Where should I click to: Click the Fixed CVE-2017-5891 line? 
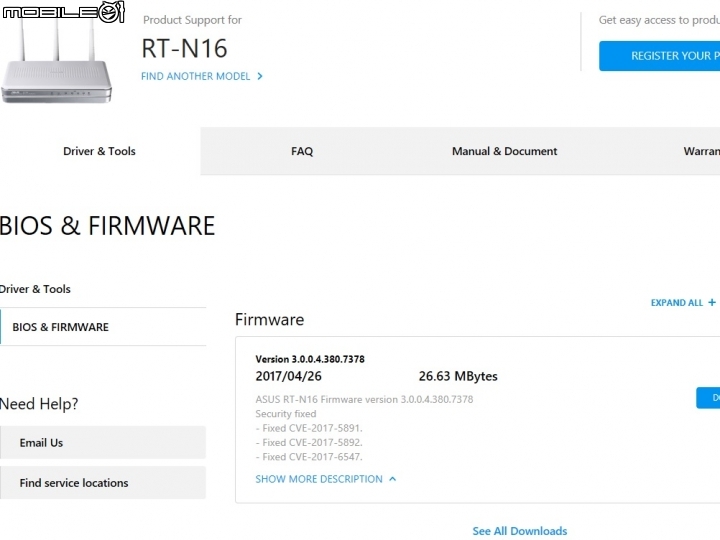309,428
